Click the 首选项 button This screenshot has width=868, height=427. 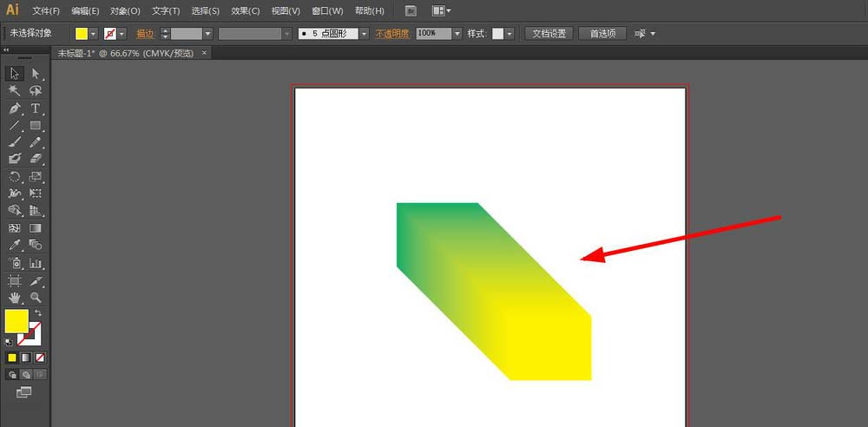602,34
